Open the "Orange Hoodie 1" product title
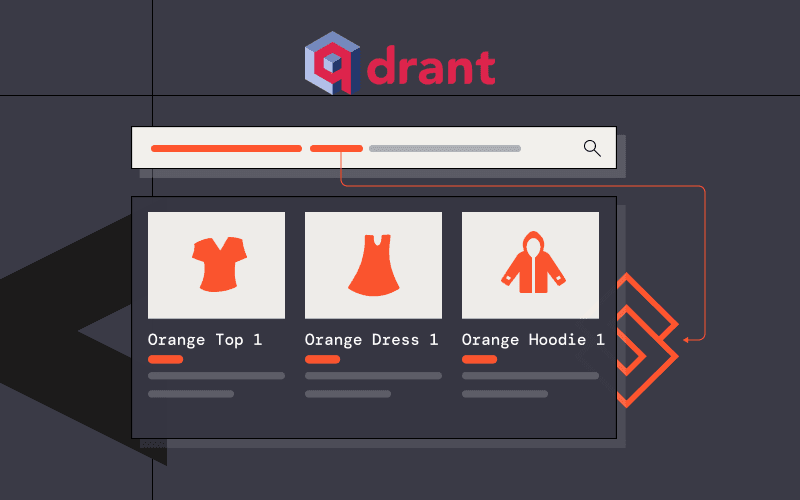The height and width of the screenshot is (500, 800). 532,340
